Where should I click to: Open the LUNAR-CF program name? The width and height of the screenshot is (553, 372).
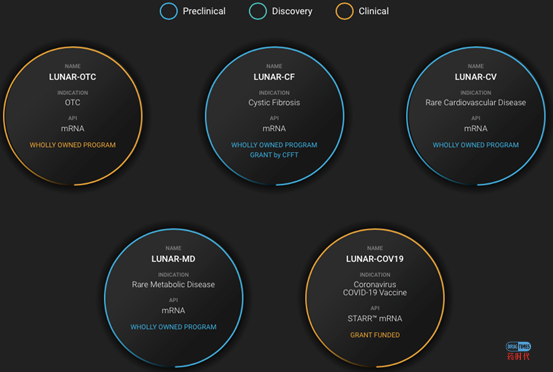(x=274, y=77)
